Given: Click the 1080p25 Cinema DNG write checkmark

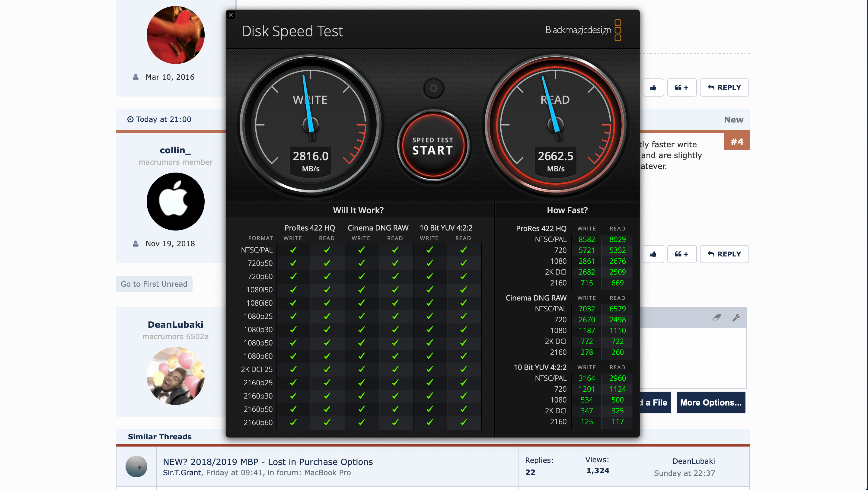Looking at the screenshot, I should click(x=362, y=316).
